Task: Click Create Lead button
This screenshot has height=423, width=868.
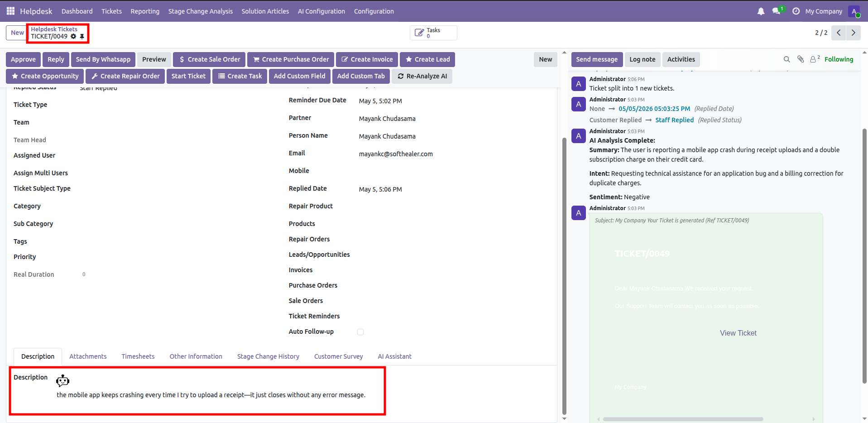Action: pyautogui.click(x=427, y=59)
